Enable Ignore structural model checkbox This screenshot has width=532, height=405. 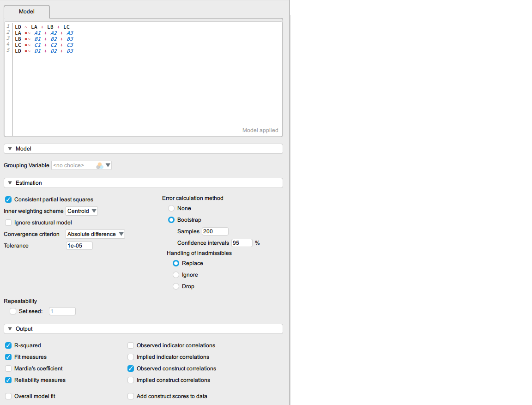pyautogui.click(x=8, y=223)
